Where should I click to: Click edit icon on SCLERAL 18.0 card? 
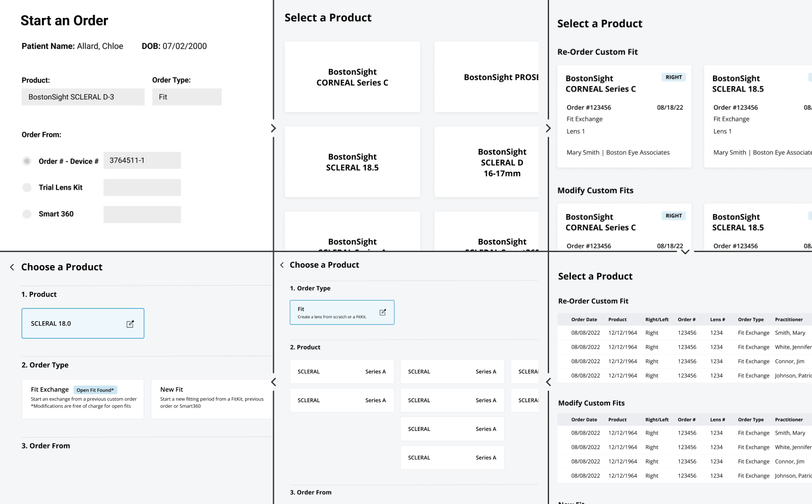[x=130, y=324]
